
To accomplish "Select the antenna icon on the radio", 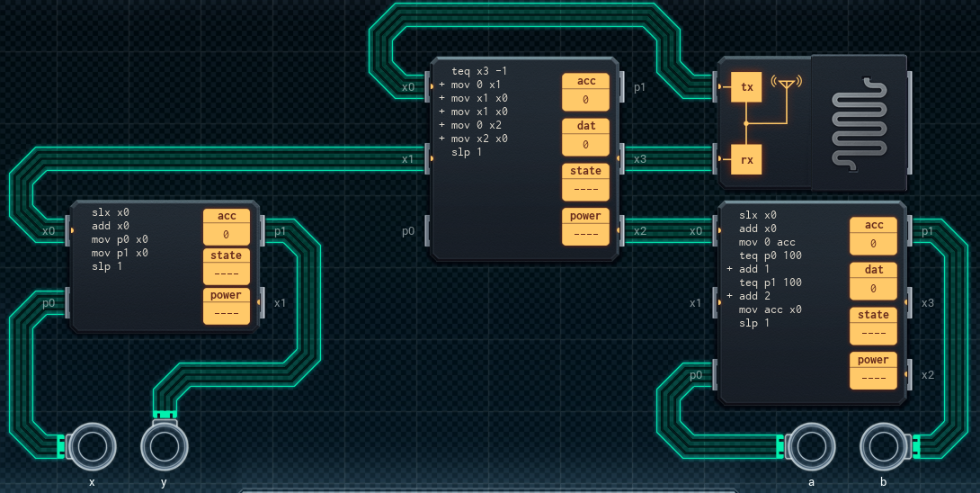I will pos(787,85).
